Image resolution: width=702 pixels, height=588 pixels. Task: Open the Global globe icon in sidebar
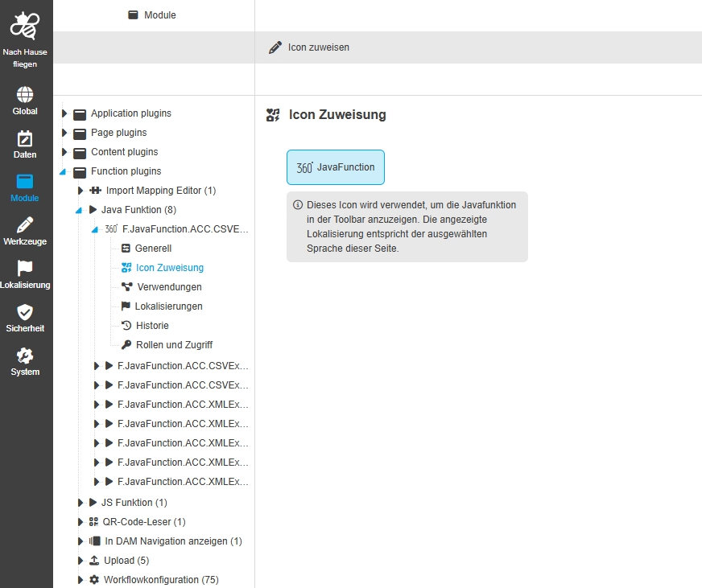click(x=25, y=94)
